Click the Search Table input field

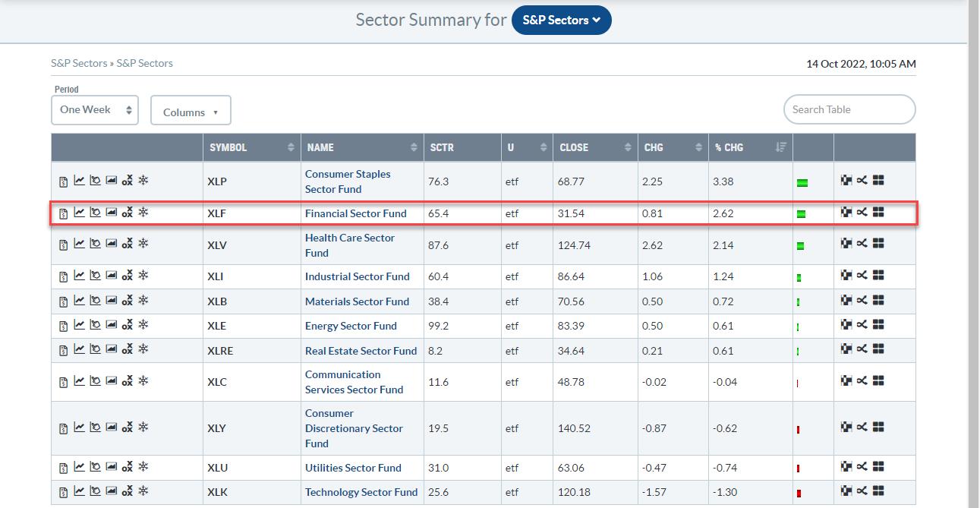coord(849,109)
